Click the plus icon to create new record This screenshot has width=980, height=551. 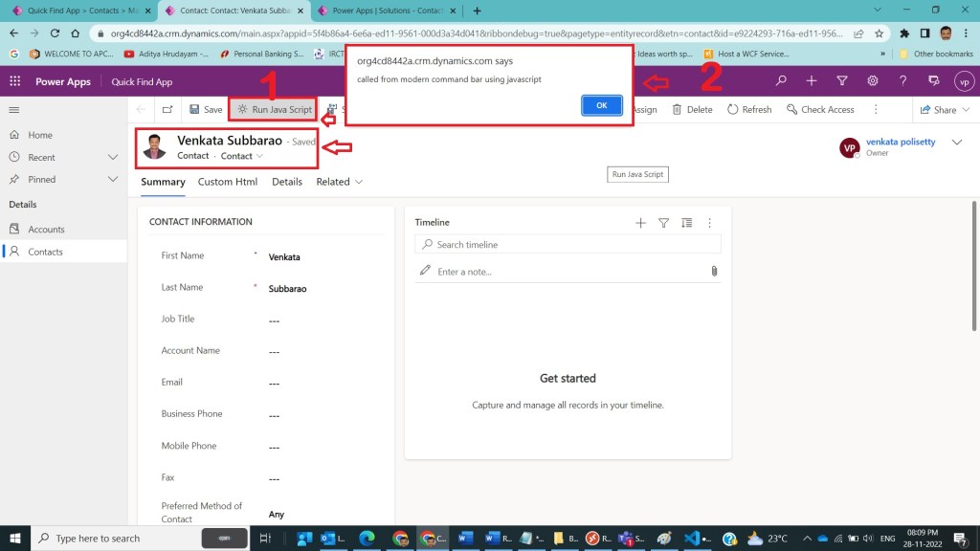[812, 81]
